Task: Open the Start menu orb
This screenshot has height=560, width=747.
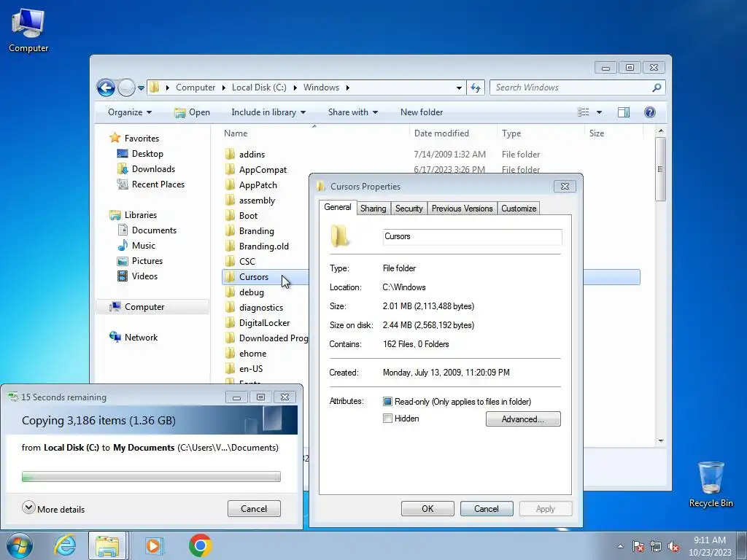Action: [20, 545]
